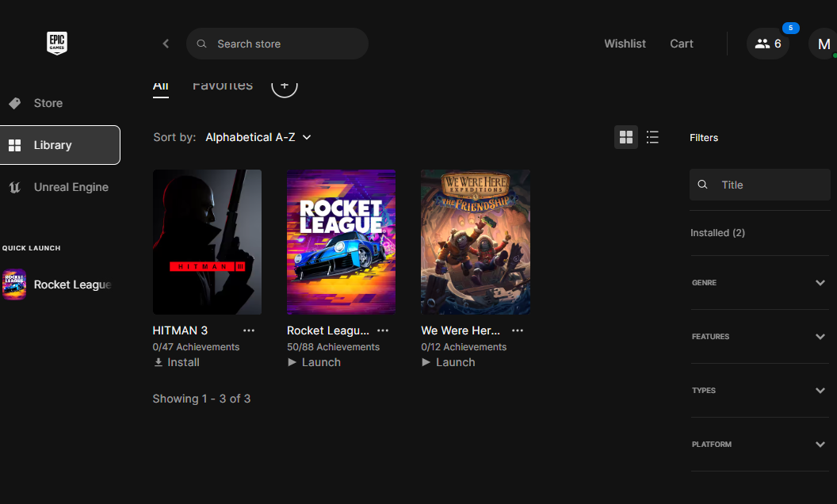Focus the Search store field
The image size is (837, 504).
[277, 44]
